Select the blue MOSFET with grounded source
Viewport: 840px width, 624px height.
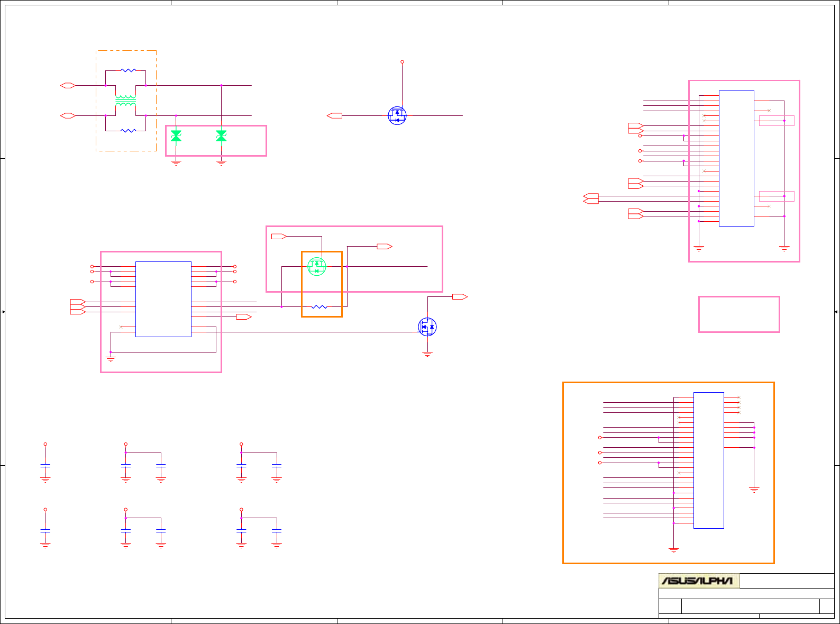click(427, 327)
